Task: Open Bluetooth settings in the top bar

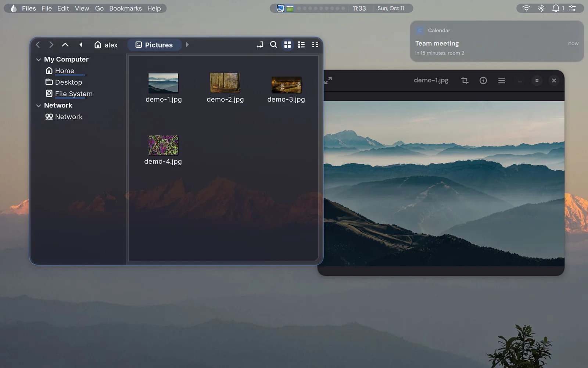Action: 541,8
